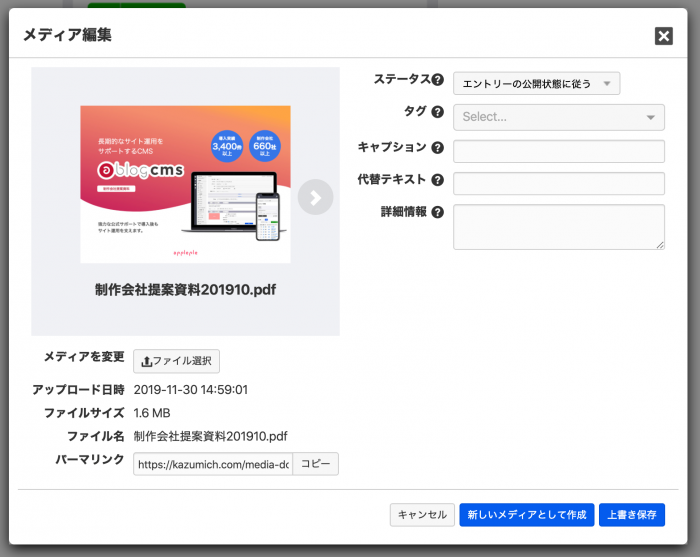This screenshot has width=700, height=557.
Task: Click the help icon next to 代替テキスト
Action: coord(437,180)
